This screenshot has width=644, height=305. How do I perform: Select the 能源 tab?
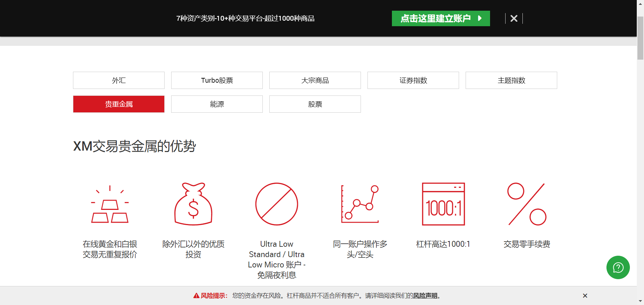pos(217,104)
